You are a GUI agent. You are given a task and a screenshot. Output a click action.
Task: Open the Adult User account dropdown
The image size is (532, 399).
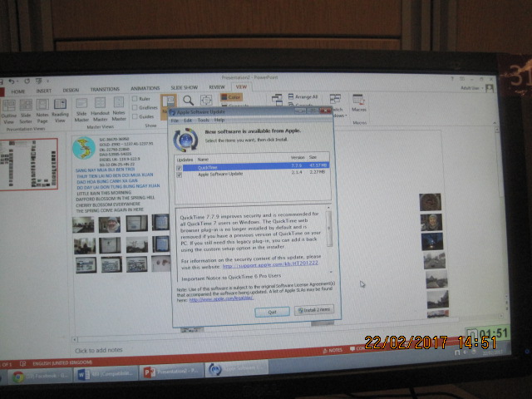tap(471, 88)
